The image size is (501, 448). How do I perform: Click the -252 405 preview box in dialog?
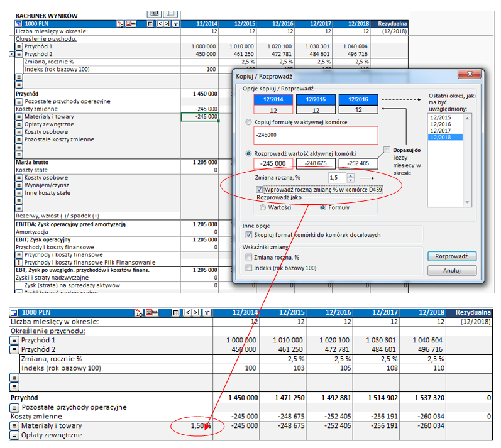(x=358, y=163)
